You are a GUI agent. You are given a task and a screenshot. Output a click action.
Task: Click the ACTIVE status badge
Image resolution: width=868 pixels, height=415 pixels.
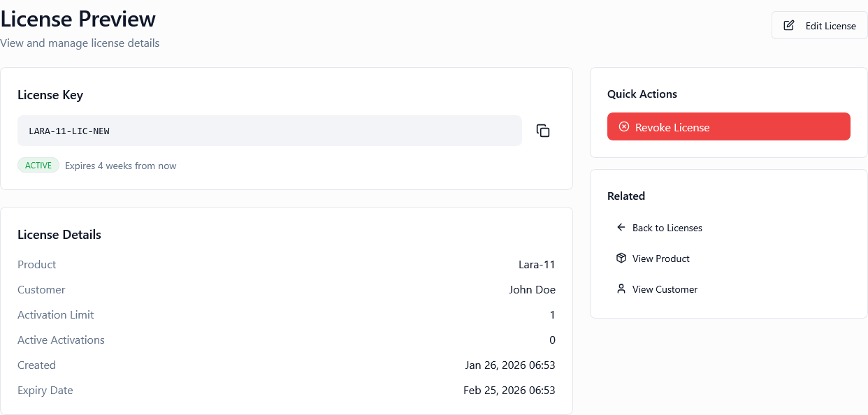[38, 165]
